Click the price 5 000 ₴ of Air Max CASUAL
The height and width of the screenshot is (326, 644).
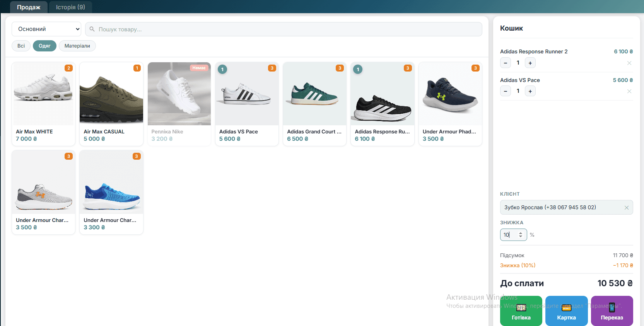coord(94,139)
